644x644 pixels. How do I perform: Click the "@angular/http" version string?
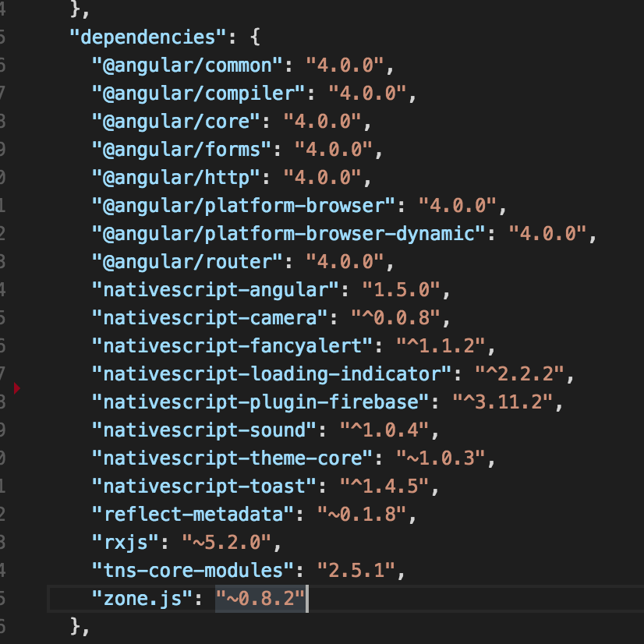pos(322,177)
